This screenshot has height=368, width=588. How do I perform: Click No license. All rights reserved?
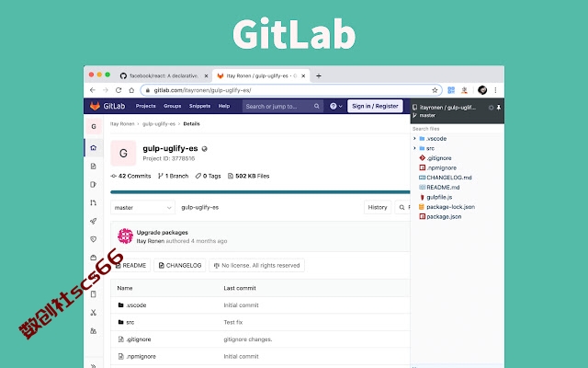pyautogui.click(x=257, y=266)
